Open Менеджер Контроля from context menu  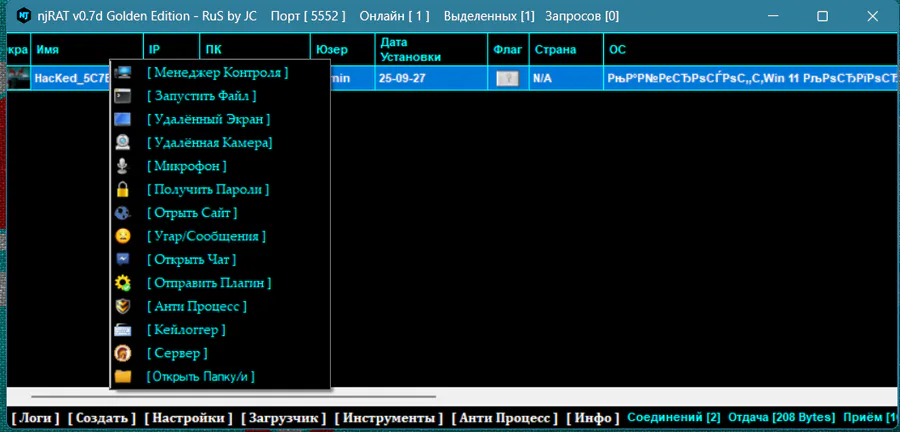[218, 73]
